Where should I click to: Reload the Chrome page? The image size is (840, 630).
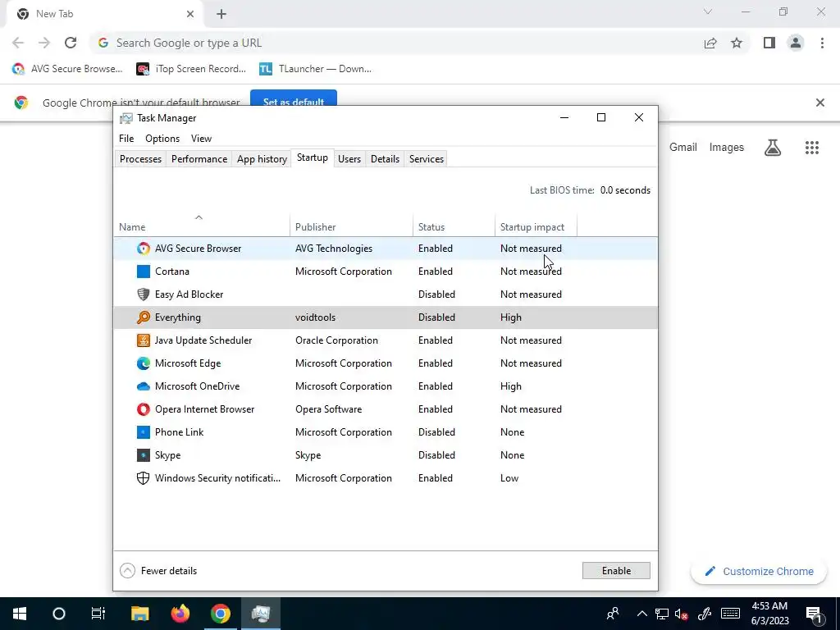coord(71,43)
